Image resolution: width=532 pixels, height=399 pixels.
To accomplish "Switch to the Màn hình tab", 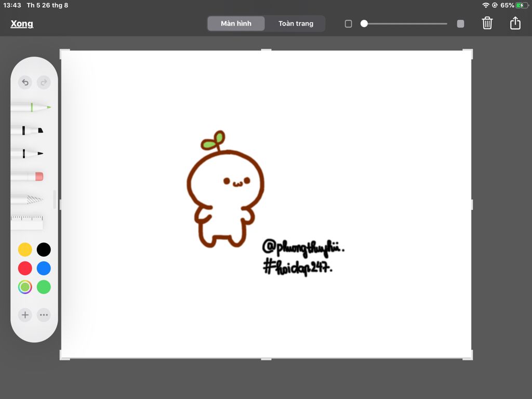I will pos(236,23).
